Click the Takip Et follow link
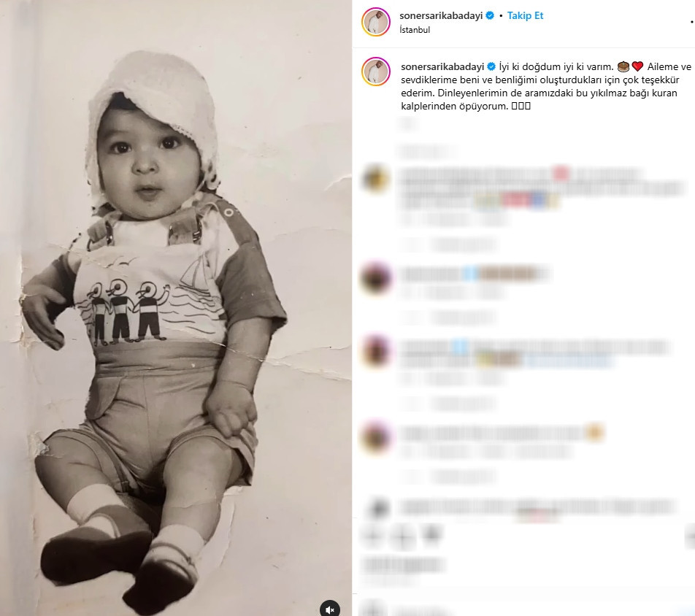The width and height of the screenshot is (695, 616). click(525, 15)
